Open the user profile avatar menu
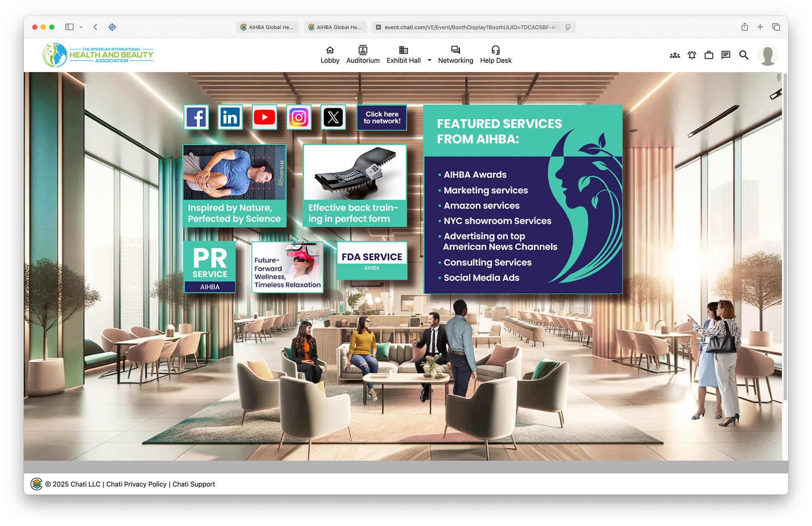 [767, 56]
